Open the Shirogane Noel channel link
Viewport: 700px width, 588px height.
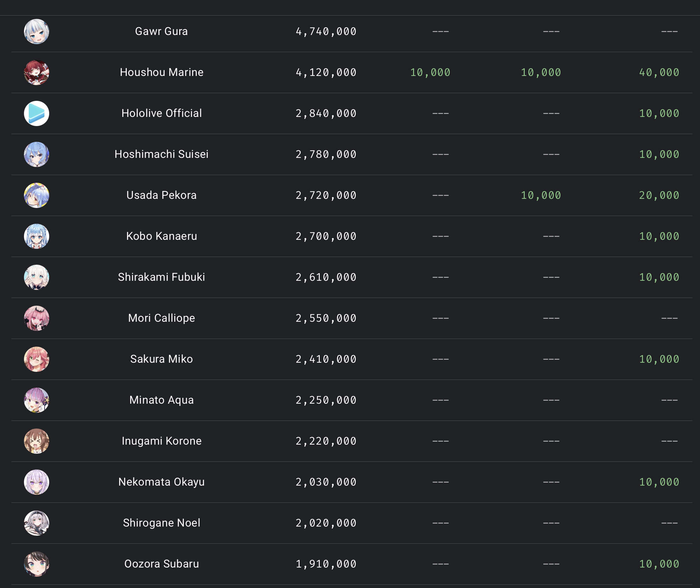pyautogui.click(x=161, y=523)
